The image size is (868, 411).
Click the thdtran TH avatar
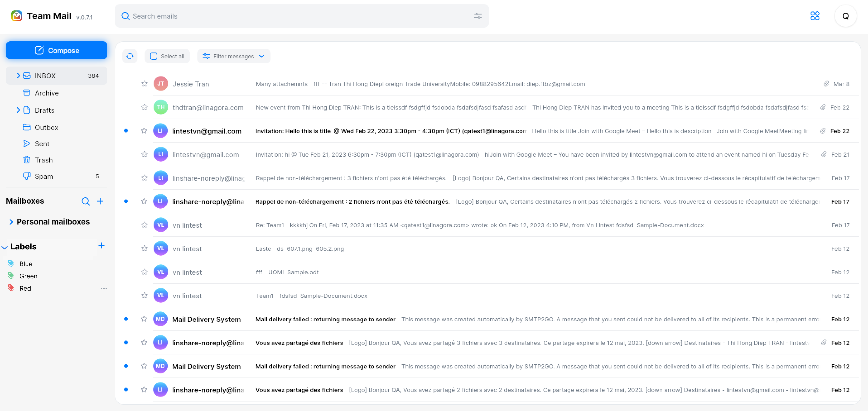coord(161,107)
